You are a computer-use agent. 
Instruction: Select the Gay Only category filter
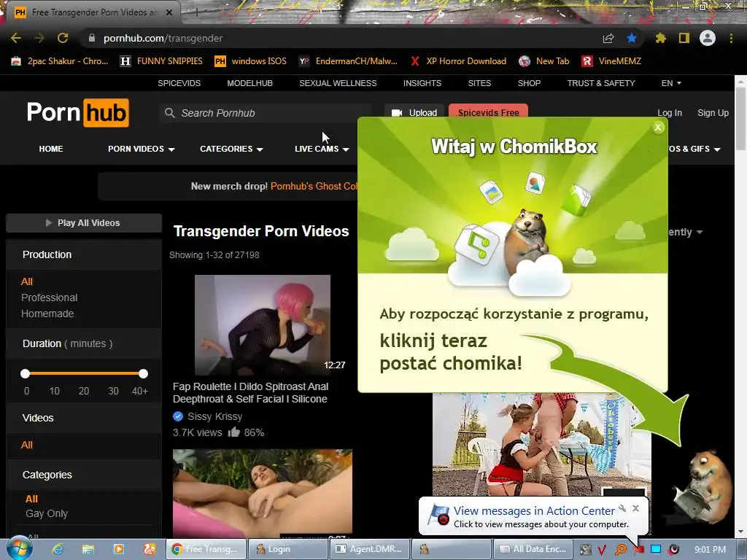[x=46, y=513]
